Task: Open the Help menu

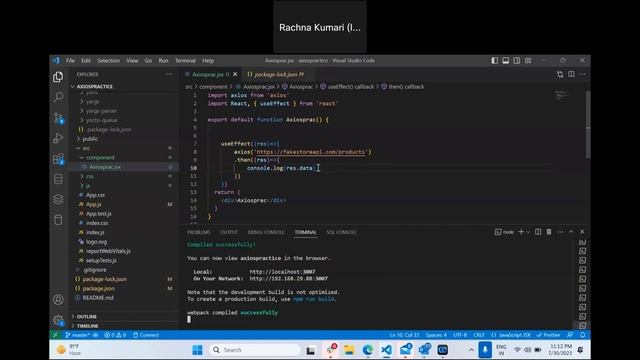Action: point(208,60)
